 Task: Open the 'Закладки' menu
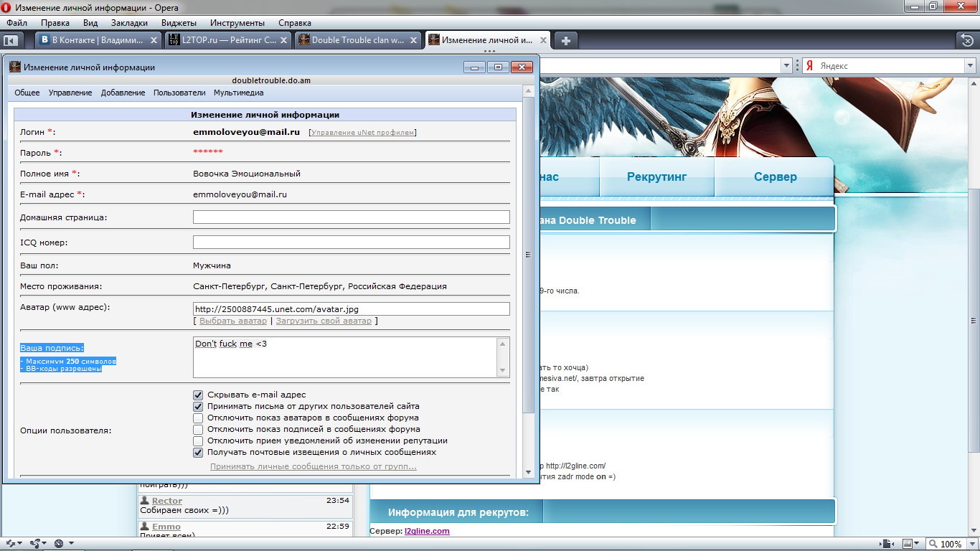(129, 23)
